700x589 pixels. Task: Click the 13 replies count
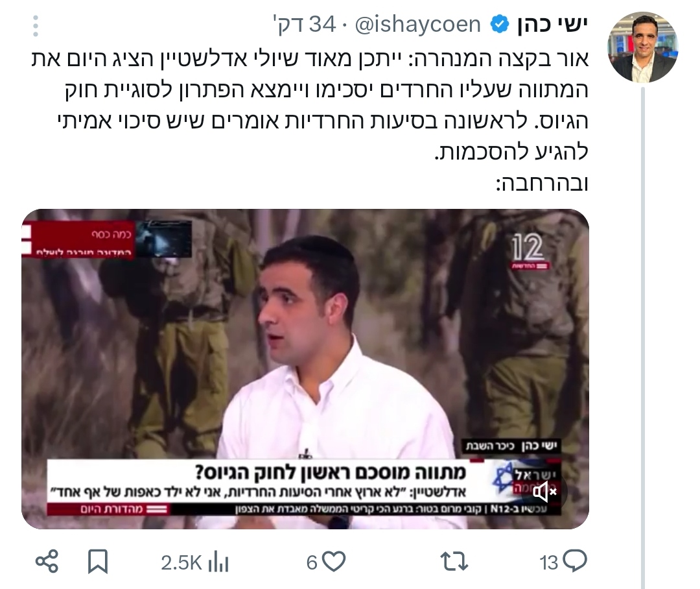(x=549, y=562)
